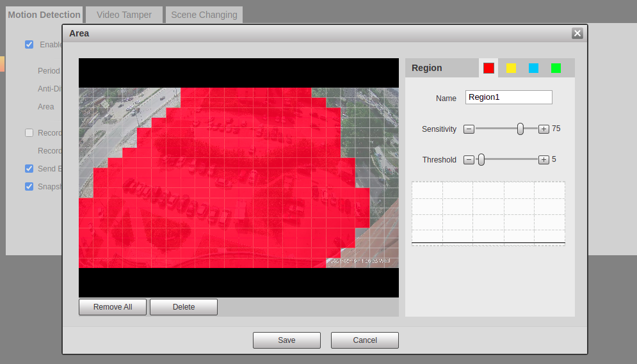Toggle the Record checkbox
637x364 pixels.
pyautogui.click(x=29, y=133)
